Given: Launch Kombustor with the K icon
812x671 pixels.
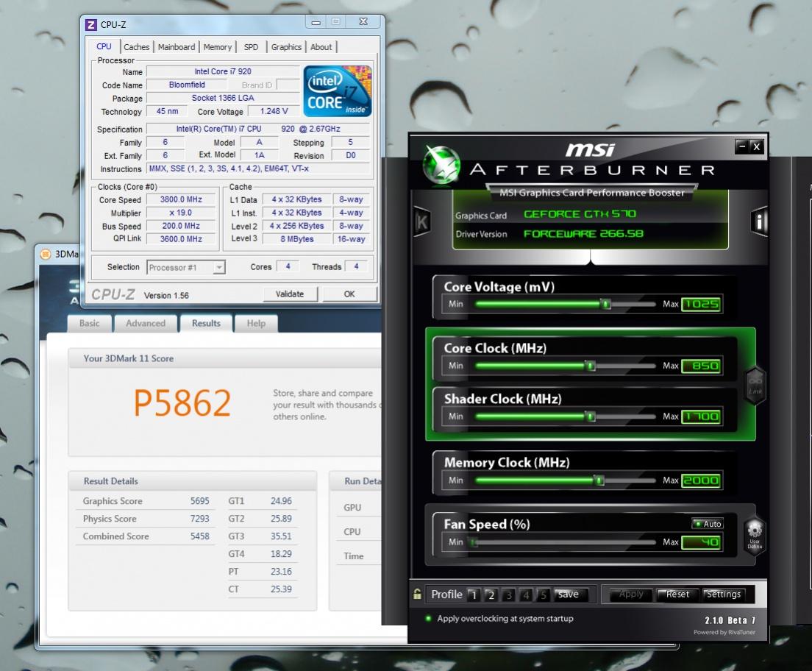Looking at the screenshot, I should 422,221.
